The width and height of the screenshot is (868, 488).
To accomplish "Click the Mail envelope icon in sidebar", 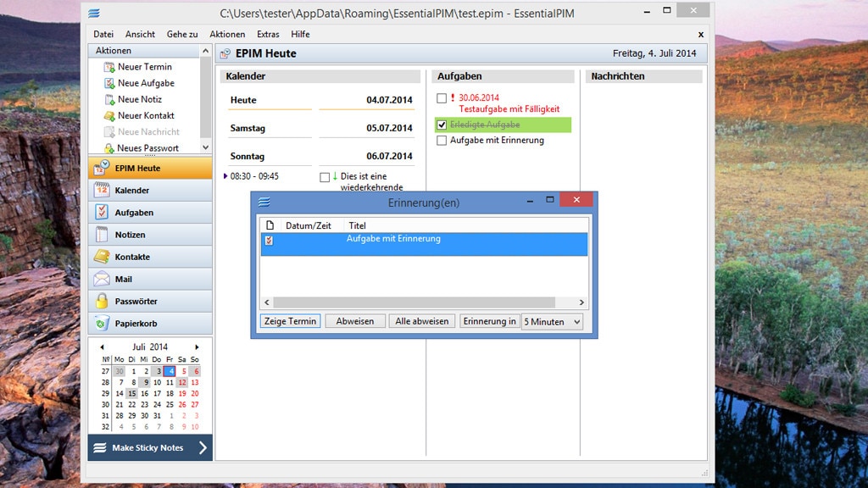I will pos(102,278).
